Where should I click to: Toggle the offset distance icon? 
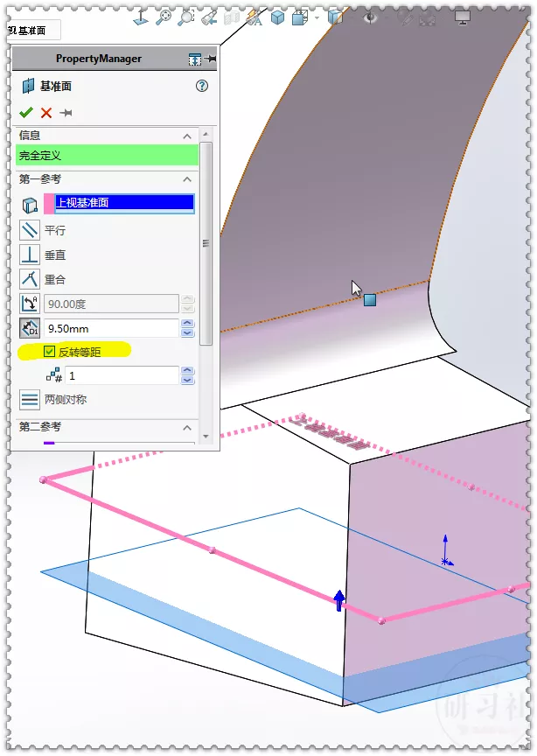30,328
